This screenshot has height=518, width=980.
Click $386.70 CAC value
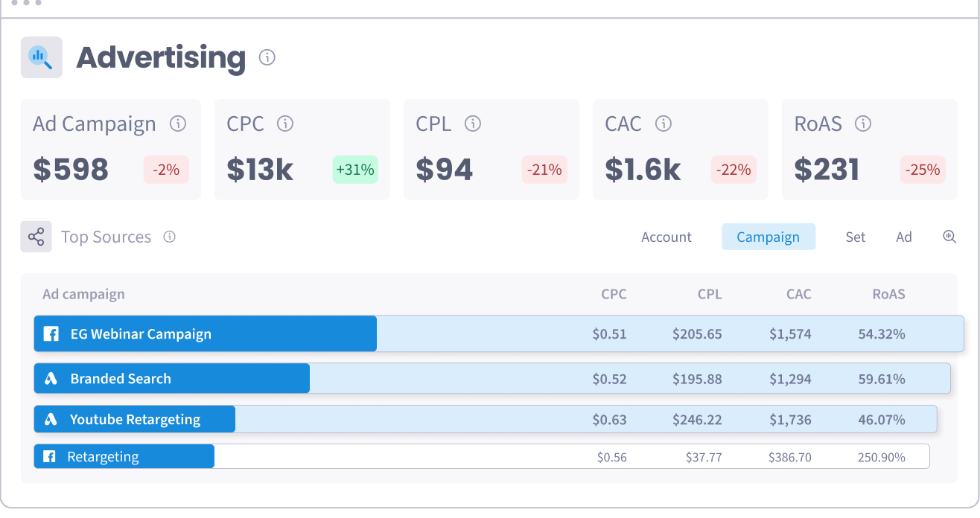coord(790,458)
